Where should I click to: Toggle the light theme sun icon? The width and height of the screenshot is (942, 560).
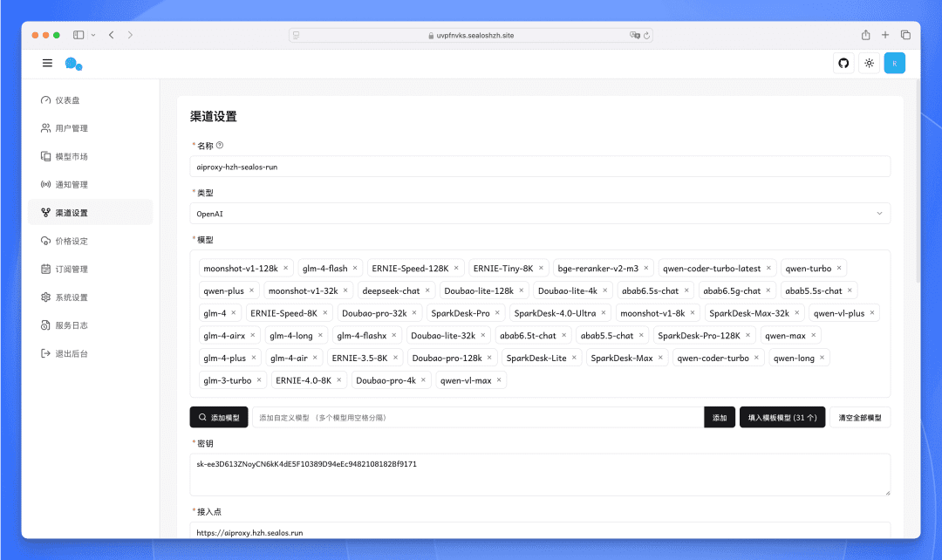[870, 63]
